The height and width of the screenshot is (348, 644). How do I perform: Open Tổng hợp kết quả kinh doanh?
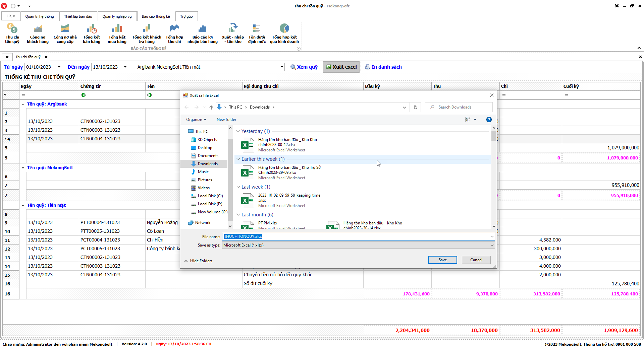(284, 33)
